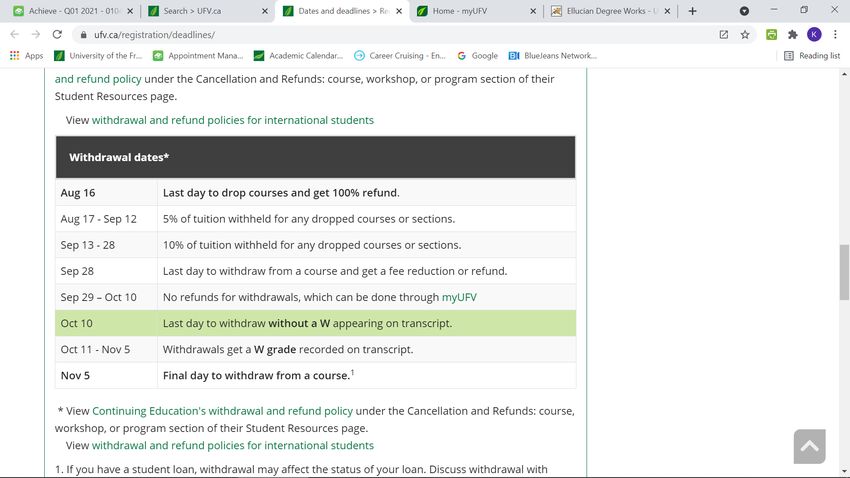Image resolution: width=850 pixels, height=478 pixels.
Task: Click the padlock site info icon
Action: point(83,35)
